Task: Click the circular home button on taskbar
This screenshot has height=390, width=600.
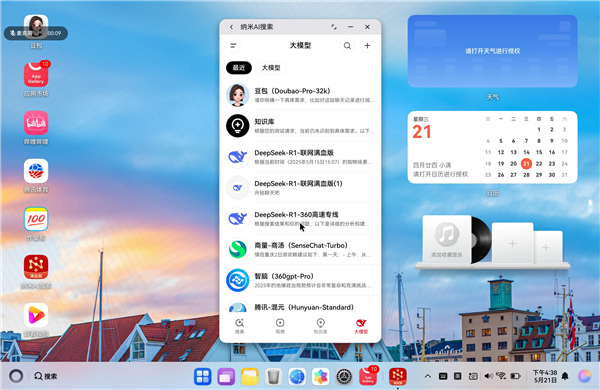Action: (16, 376)
